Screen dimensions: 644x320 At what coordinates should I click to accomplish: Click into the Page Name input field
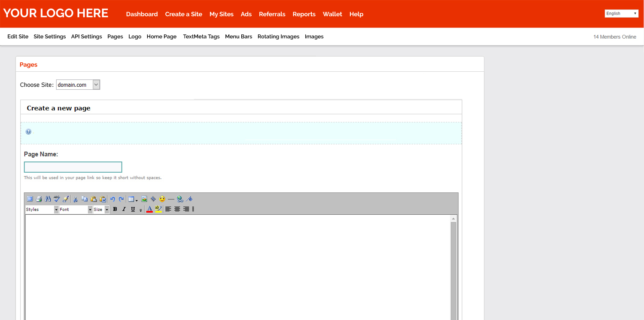(x=73, y=167)
